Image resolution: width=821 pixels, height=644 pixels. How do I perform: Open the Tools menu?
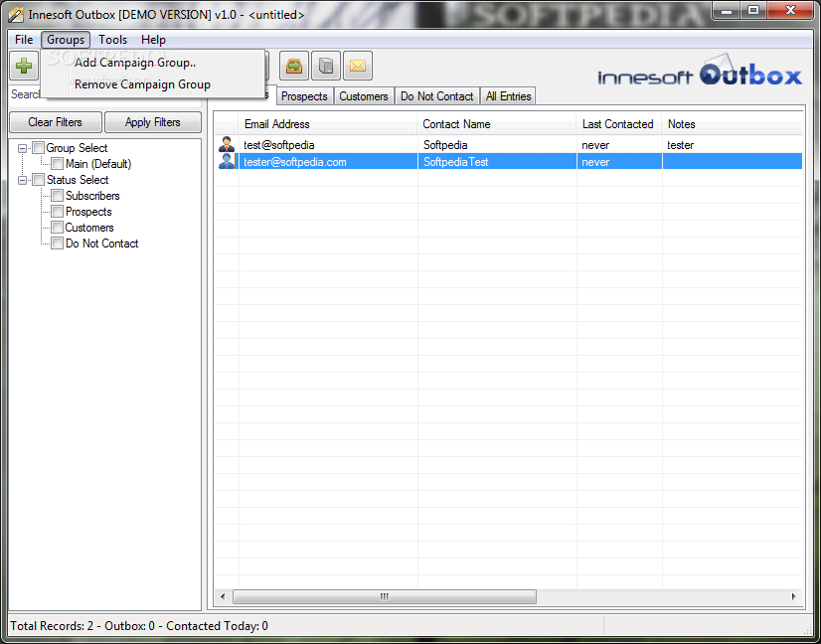coord(112,40)
